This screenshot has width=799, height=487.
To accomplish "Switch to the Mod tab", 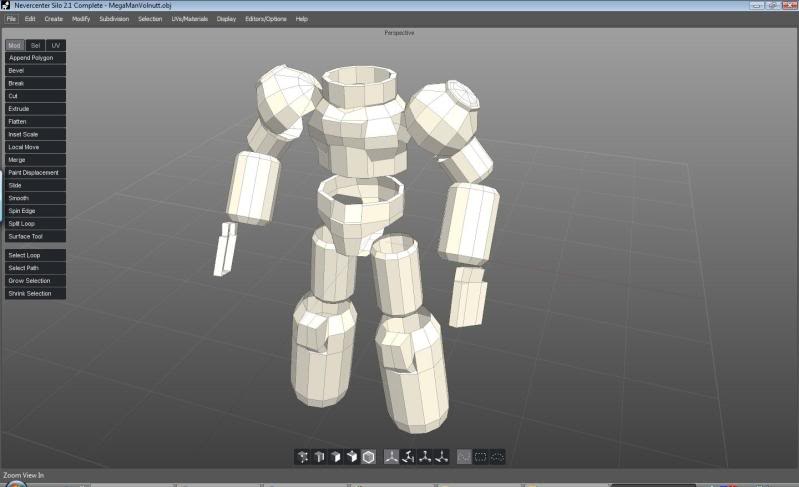I will point(15,45).
